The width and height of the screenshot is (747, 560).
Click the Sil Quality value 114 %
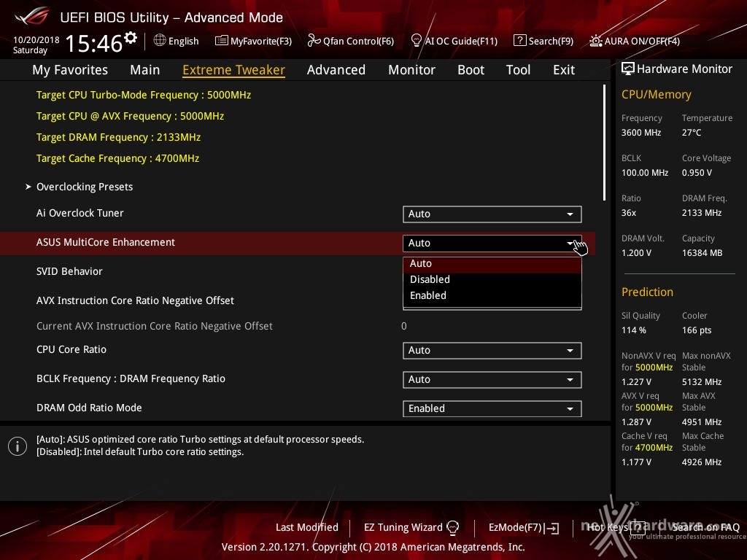(634, 330)
